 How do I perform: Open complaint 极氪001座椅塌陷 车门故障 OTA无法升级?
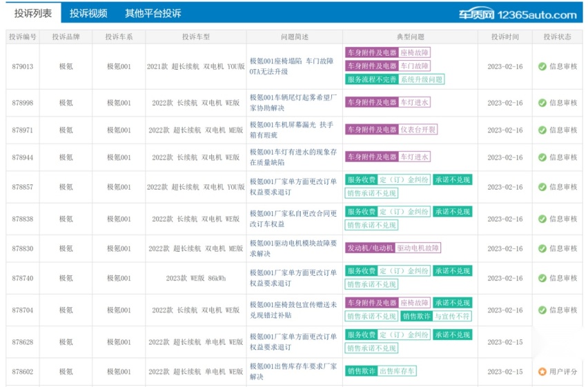point(292,66)
